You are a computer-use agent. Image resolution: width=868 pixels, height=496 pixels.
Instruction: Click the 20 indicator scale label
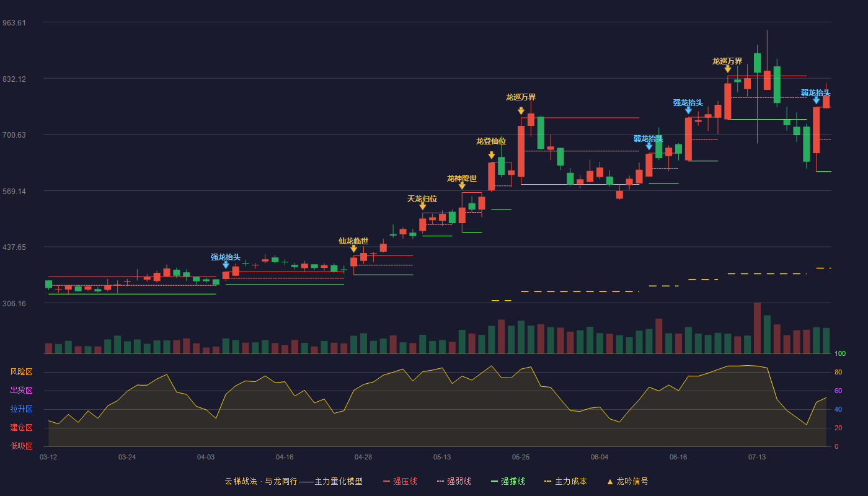click(x=838, y=428)
